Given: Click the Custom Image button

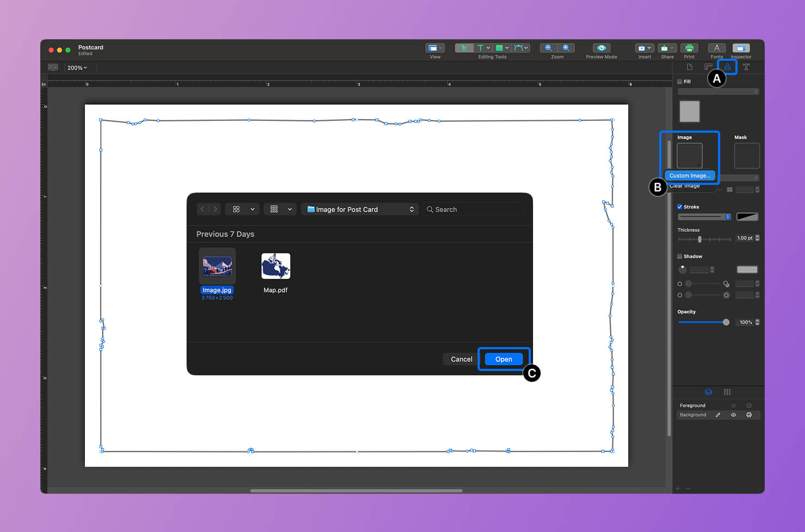Looking at the screenshot, I should (x=690, y=175).
